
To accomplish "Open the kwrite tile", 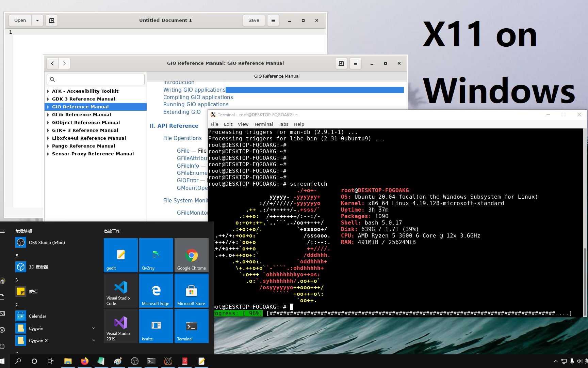I will [x=156, y=326].
